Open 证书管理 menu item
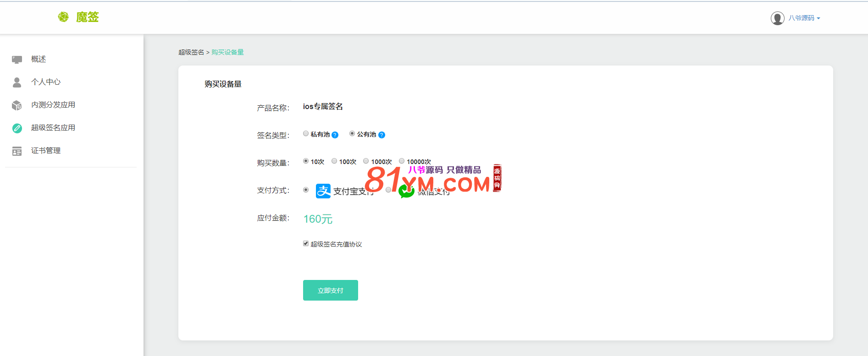This screenshot has height=356, width=868. coord(46,151)
